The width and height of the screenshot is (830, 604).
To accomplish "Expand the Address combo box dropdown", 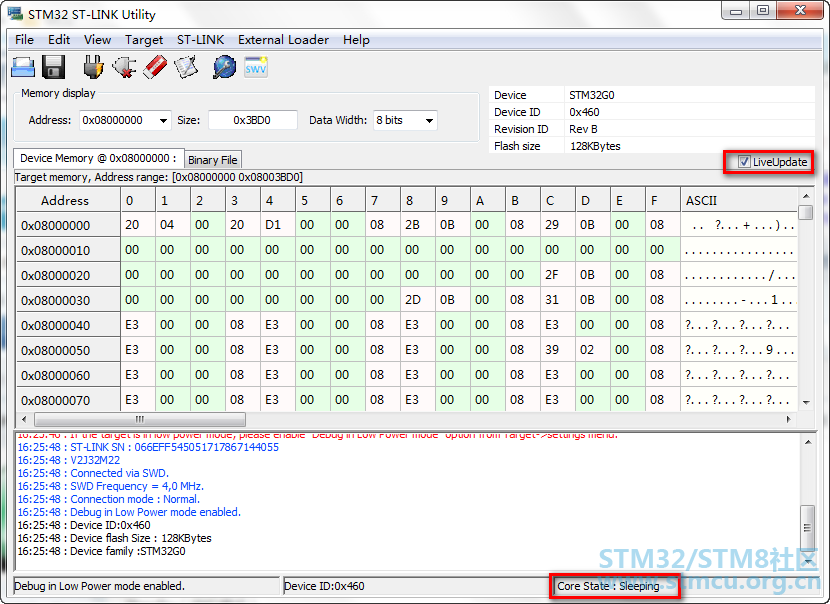I will 163,121.
